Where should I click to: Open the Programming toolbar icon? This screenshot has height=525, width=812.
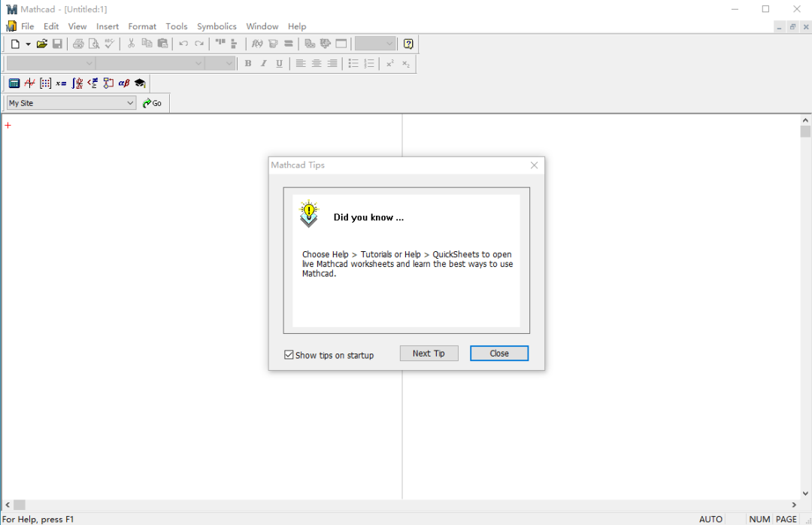point(108,83)
